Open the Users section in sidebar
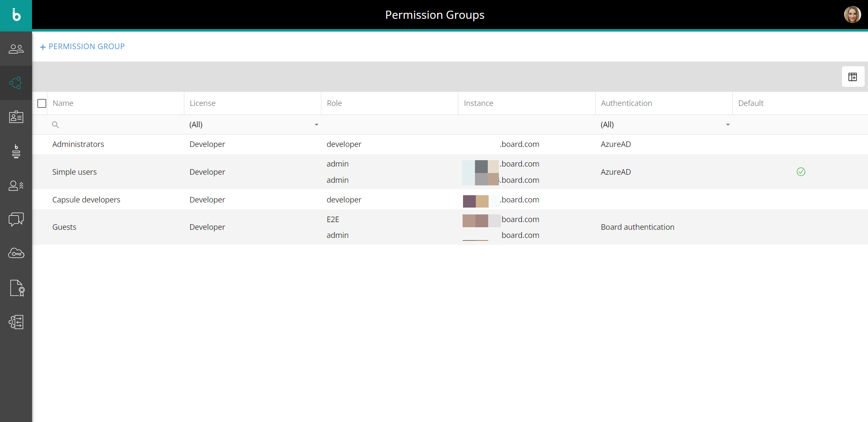This screenshot has height=422, width=868. tap(16, 49)
